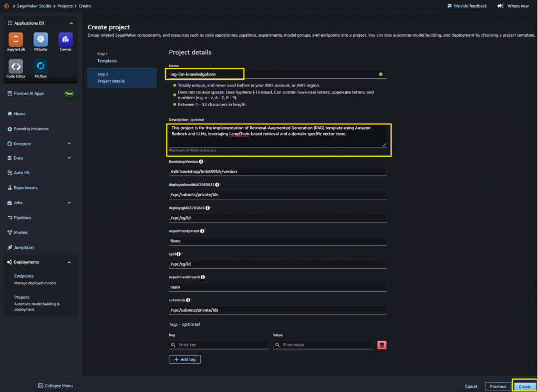538x392 pixels.
Task: Open Canvas application icon
Action: pyautogui.click(x=65, y=39)
